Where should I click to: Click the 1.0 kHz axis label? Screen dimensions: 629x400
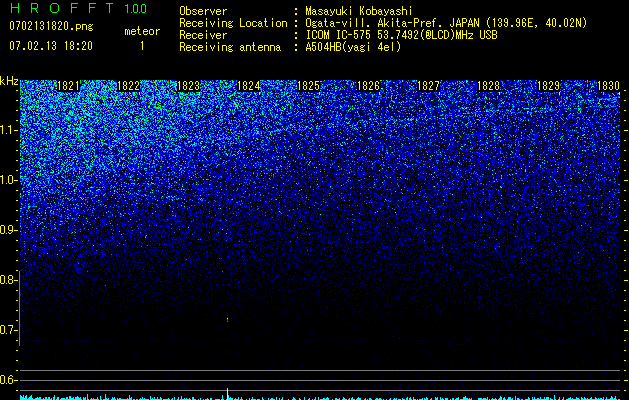[x=9, y=180]
